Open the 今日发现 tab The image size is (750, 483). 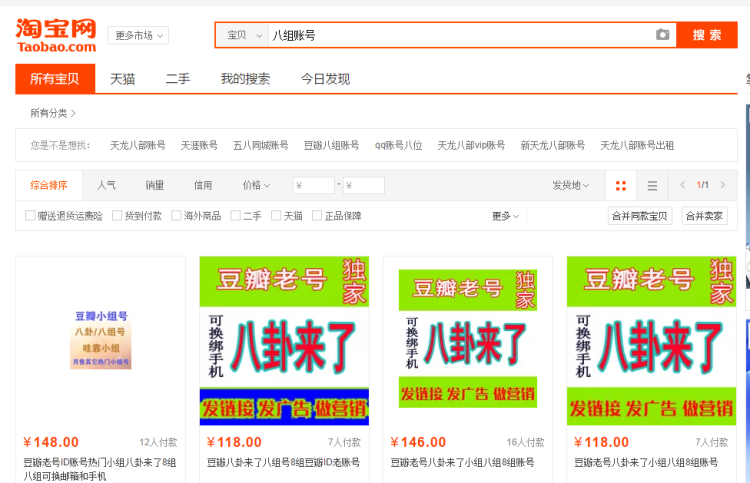tap(325, 79)
